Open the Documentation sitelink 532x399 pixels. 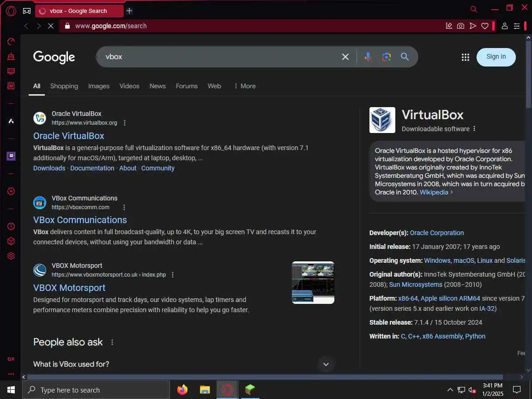click(x=92, y=168)
